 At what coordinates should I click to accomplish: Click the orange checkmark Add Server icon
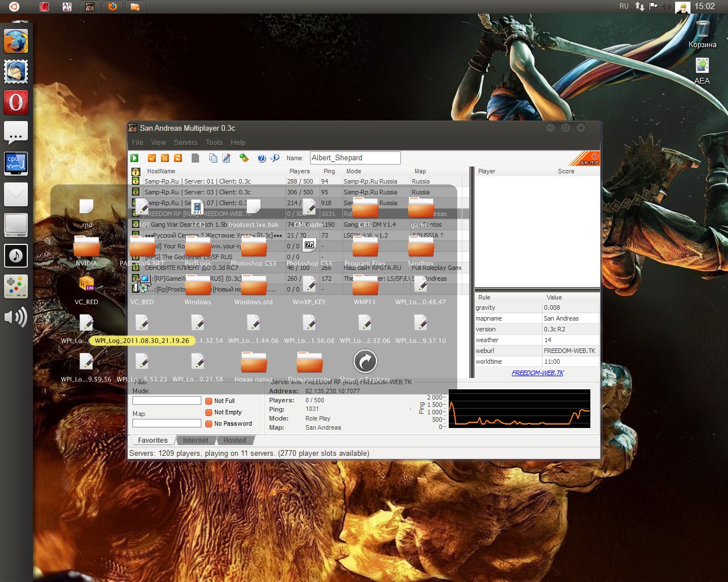coord(152,158)
